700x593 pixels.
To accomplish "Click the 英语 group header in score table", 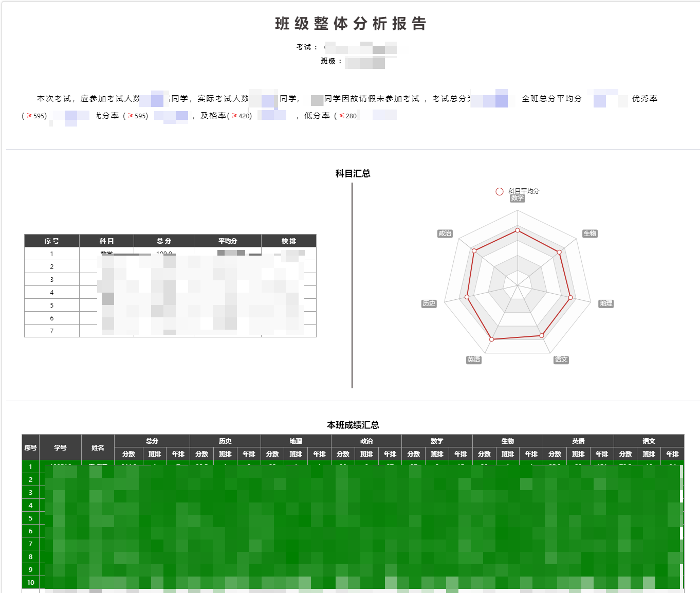I will 578,441.
